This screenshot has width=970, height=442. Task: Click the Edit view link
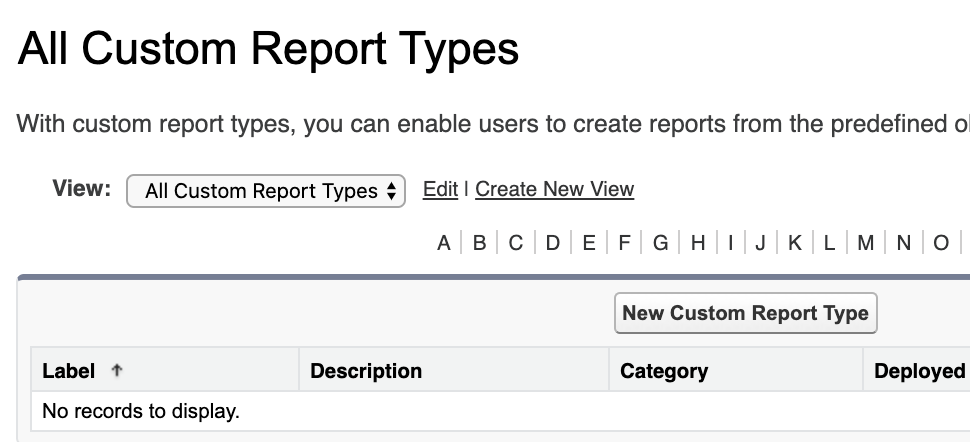point(440,189)
